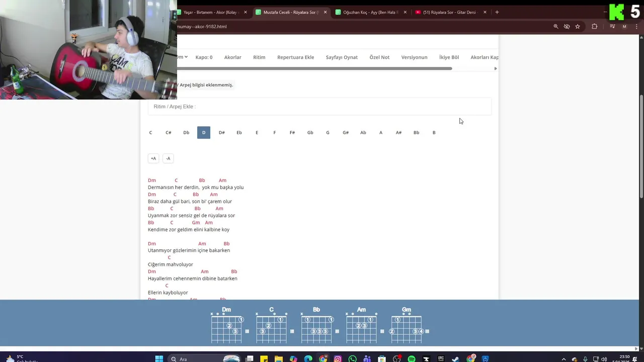Switch to Mustafa Ceceli - Rüyalara Sor tab

click(291, 12)
